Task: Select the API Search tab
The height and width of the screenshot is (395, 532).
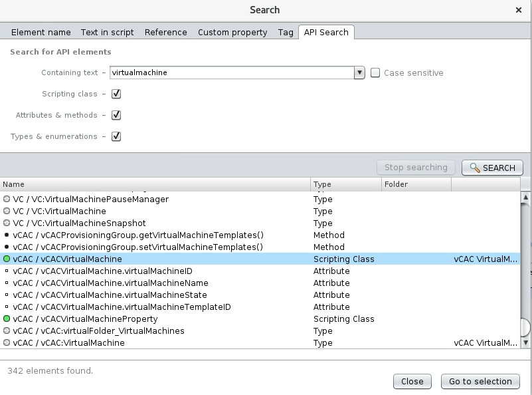Action: pyautogui.click(x=326, y=33)
